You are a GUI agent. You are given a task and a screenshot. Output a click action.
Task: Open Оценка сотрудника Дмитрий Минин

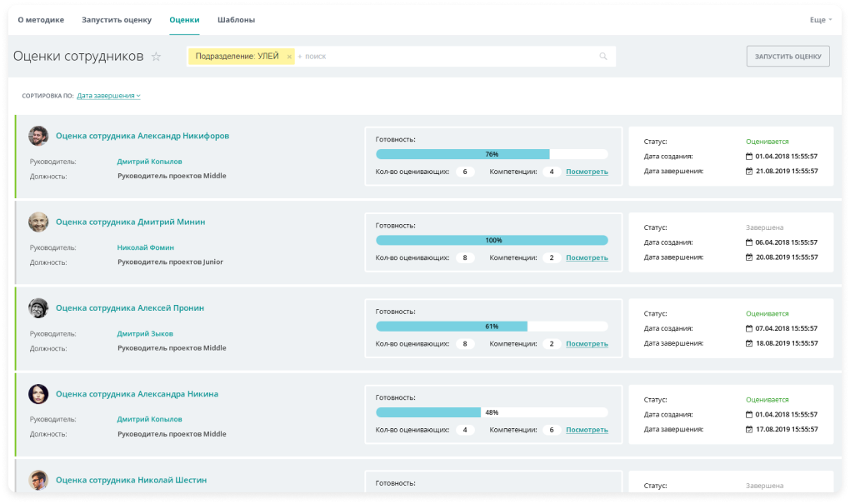click(131, 222)
